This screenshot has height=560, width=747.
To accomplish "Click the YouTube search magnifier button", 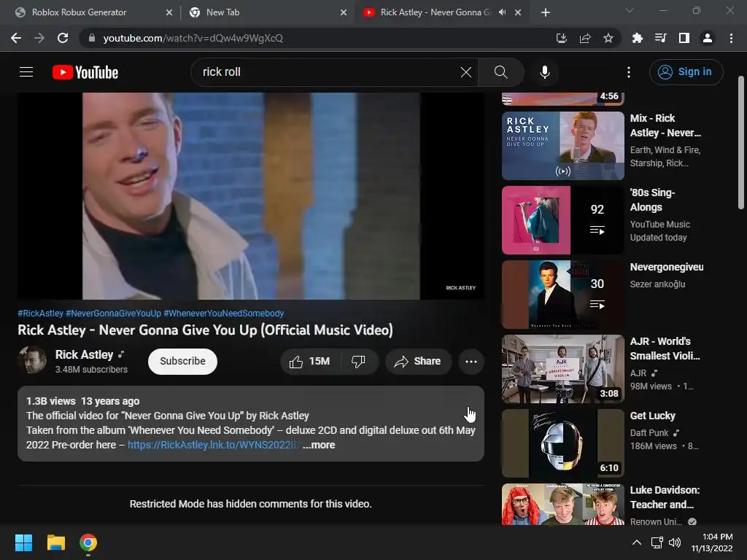I will 500,72.
